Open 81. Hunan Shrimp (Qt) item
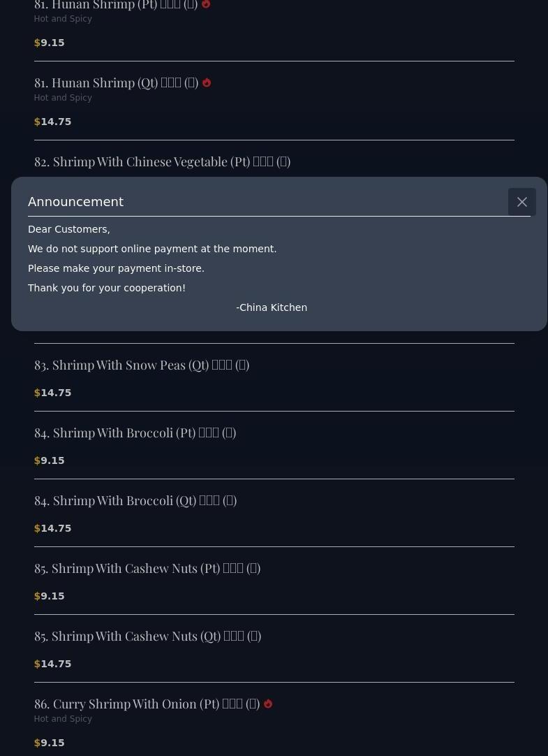The image size is (548, 756). (x=116, y=82)
